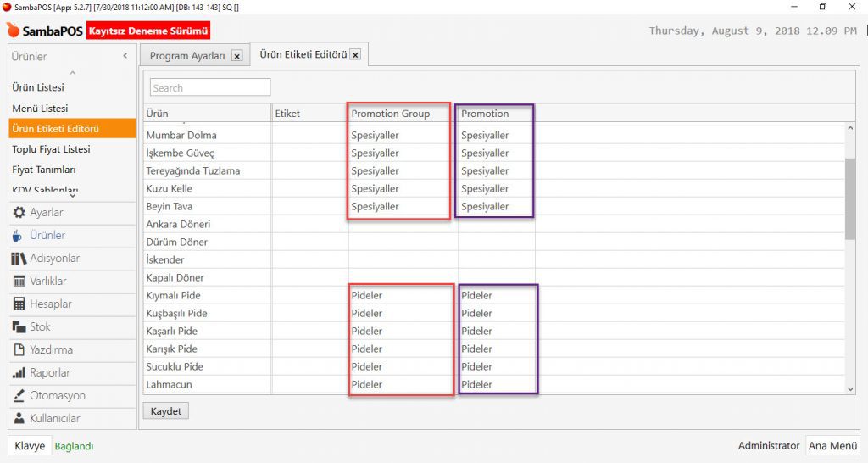Open Adisyonlar books icon
This screenshot has height=463, width=868.
[19, 258]
